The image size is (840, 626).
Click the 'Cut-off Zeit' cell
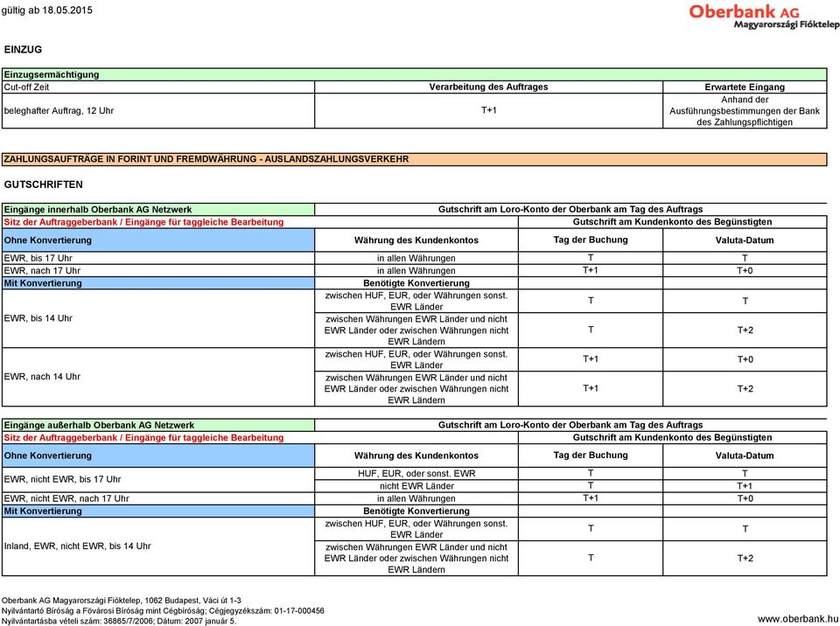(x=158, y=87)
